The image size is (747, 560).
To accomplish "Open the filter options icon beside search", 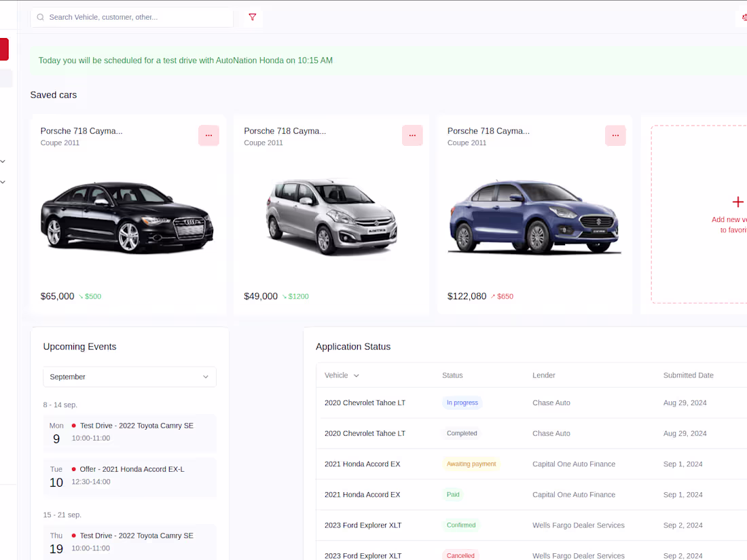I will pyautogui.click(x=252, y=16).
